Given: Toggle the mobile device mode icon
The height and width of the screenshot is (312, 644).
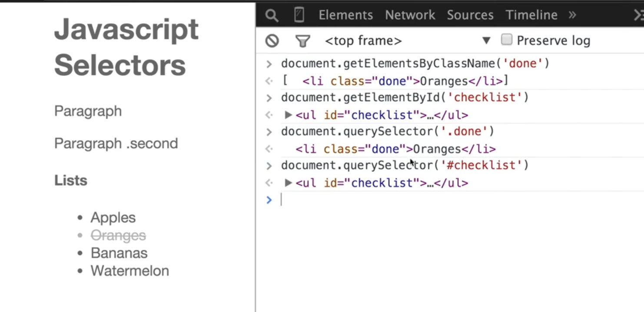Looking at the screenshot, I should [299, 15].
